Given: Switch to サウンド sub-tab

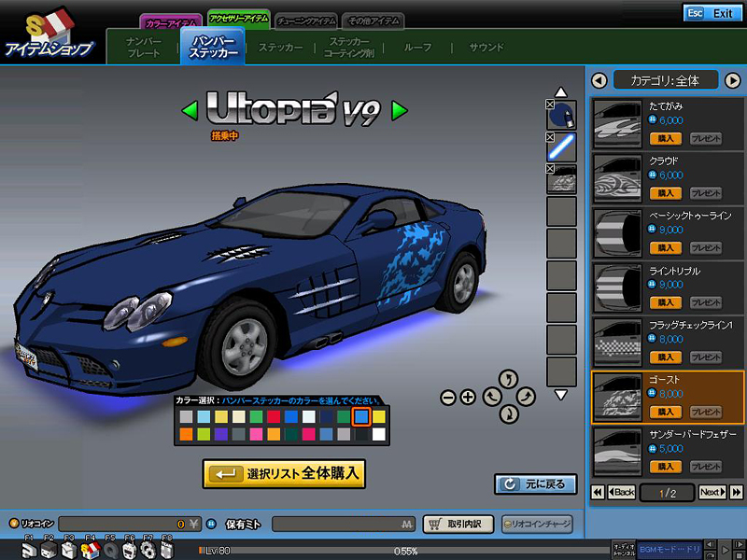Looking at the screenshot, I should pos(486,48).
